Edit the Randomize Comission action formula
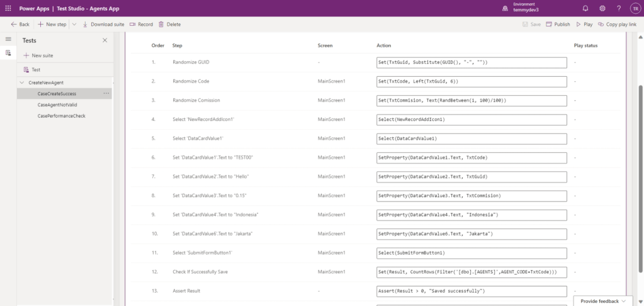This screenshot has height=306, width=644. pos(472,101)
